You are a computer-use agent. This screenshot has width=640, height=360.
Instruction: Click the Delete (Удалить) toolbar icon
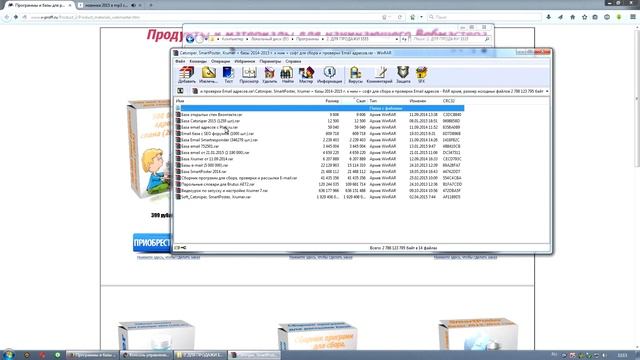tap(269, 75)
